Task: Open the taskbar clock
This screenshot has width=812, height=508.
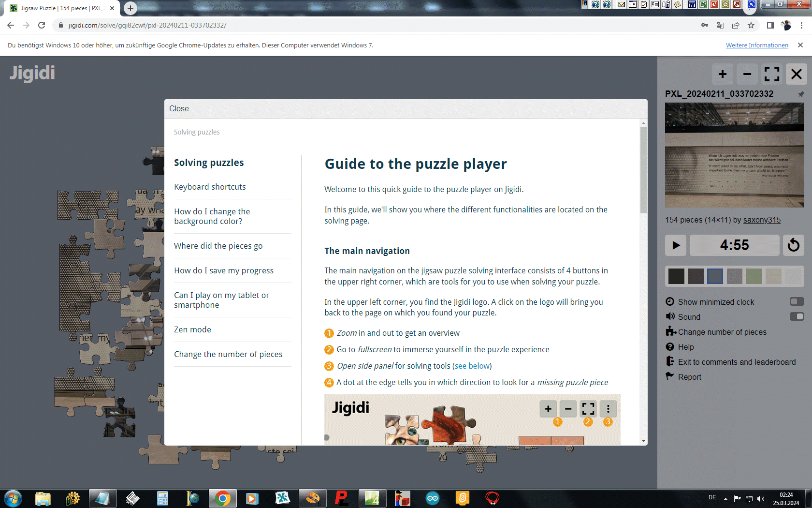Action: click(786, 499)
